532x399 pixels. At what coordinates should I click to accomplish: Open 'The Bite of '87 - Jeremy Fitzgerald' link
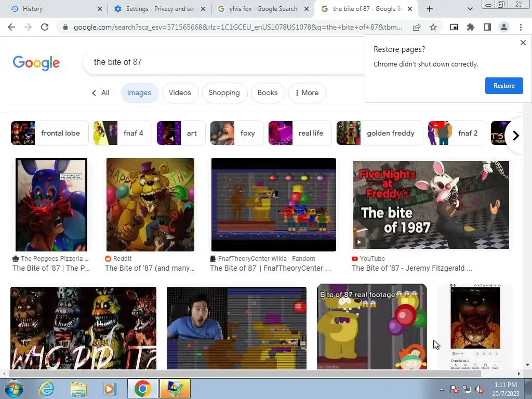tap(412, 268)
